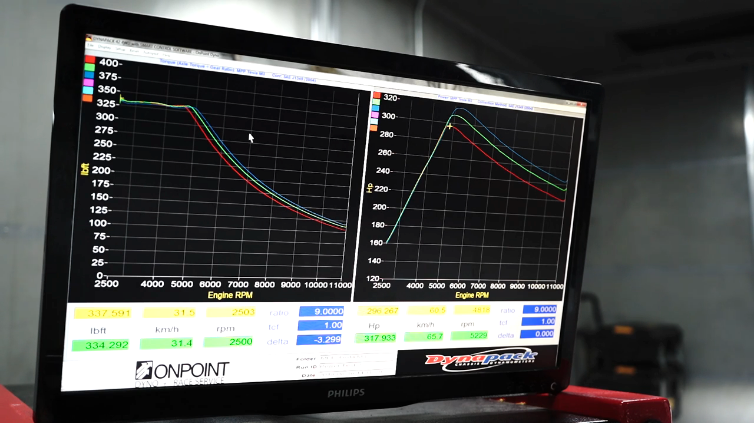This screenshot has height=423, width=754.
Task: Click Engine RPM label under torque graph
Action: 230,295
